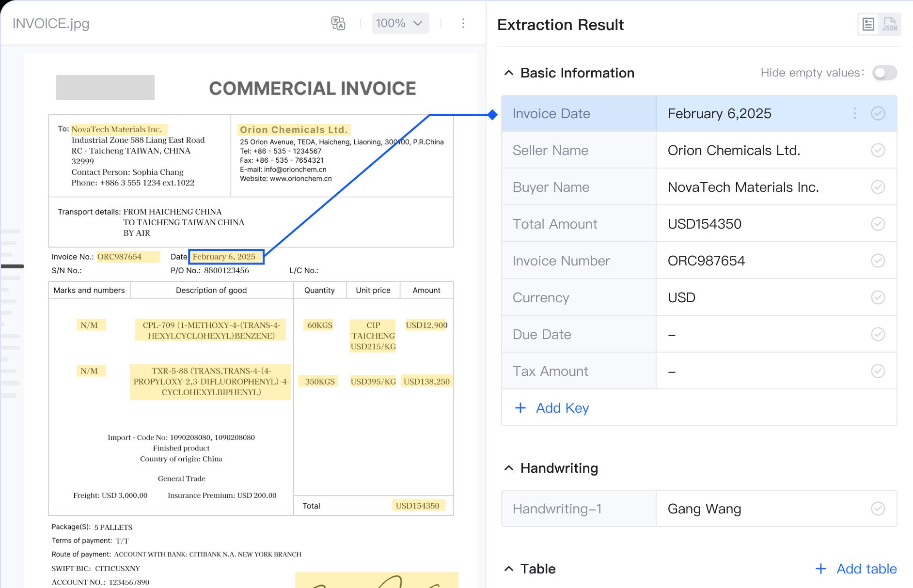
Task: Open the 100% zoom dropdown
Action: (400, 23)
